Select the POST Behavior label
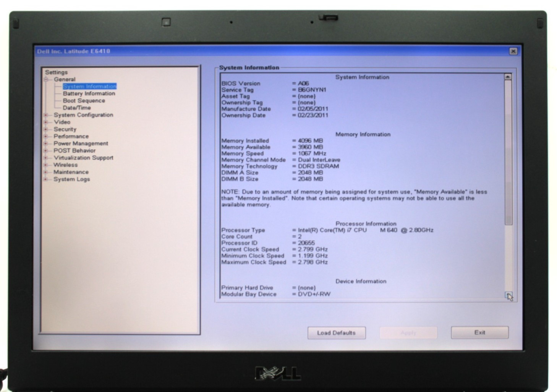This screenshot has width=557, height=392. click(74, 151)
